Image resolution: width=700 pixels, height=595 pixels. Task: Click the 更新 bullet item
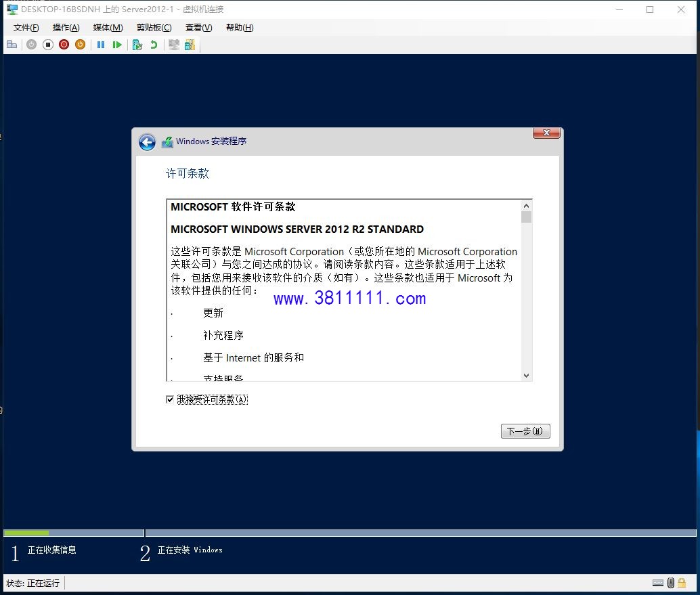(x=213, y=313)
